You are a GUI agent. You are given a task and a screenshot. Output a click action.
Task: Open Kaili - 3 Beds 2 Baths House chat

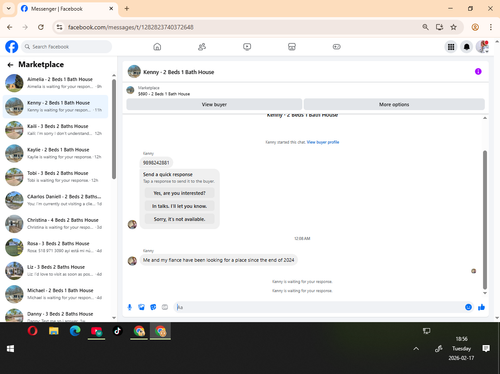click(55, 130)
